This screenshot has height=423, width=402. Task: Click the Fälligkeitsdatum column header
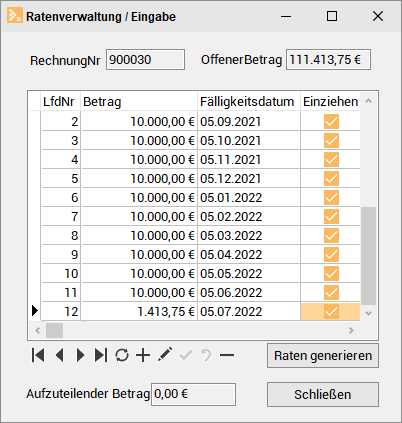[x=249, y=101]
